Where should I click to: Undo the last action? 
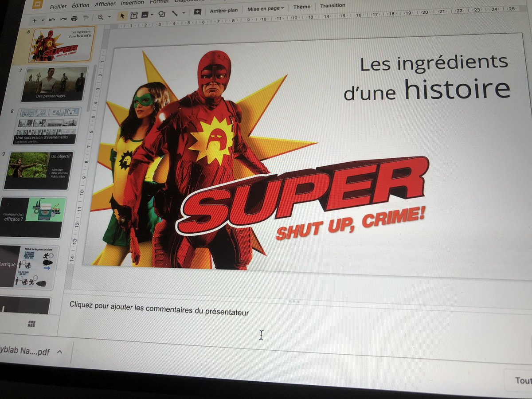tap(52, 20)
